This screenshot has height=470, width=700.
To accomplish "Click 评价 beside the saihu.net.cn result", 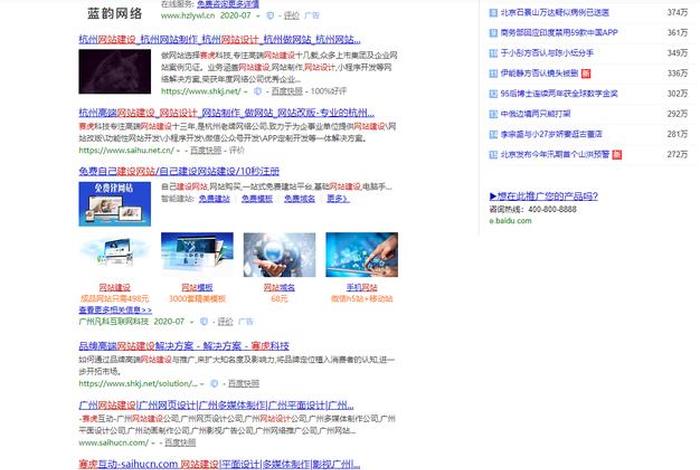I will [x=237, y=150].
